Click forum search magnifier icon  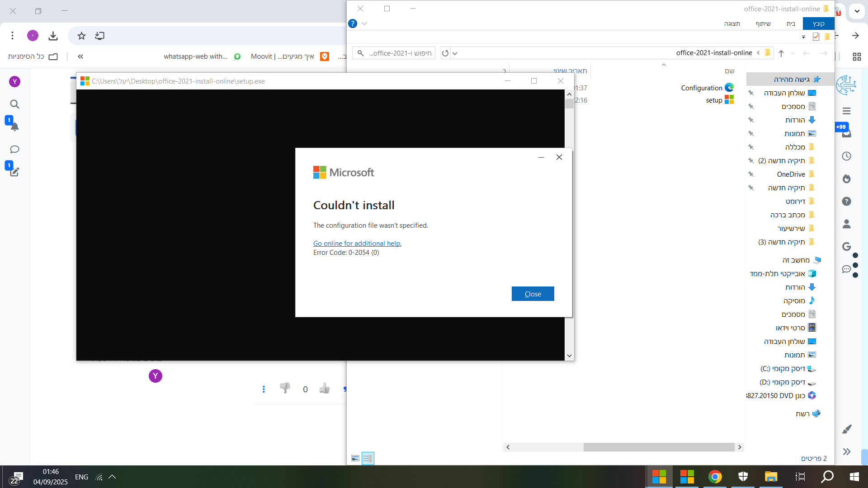tap(14, 104)
